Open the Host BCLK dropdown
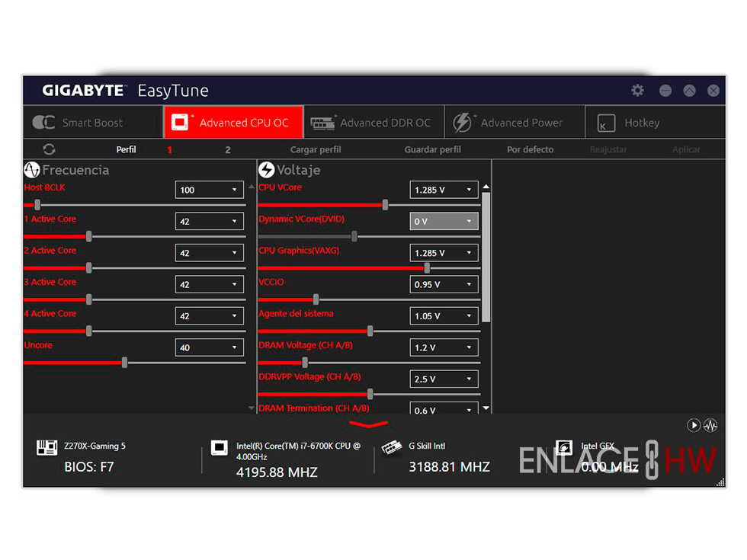Screen dimensions: 747x560 [209, 190]
